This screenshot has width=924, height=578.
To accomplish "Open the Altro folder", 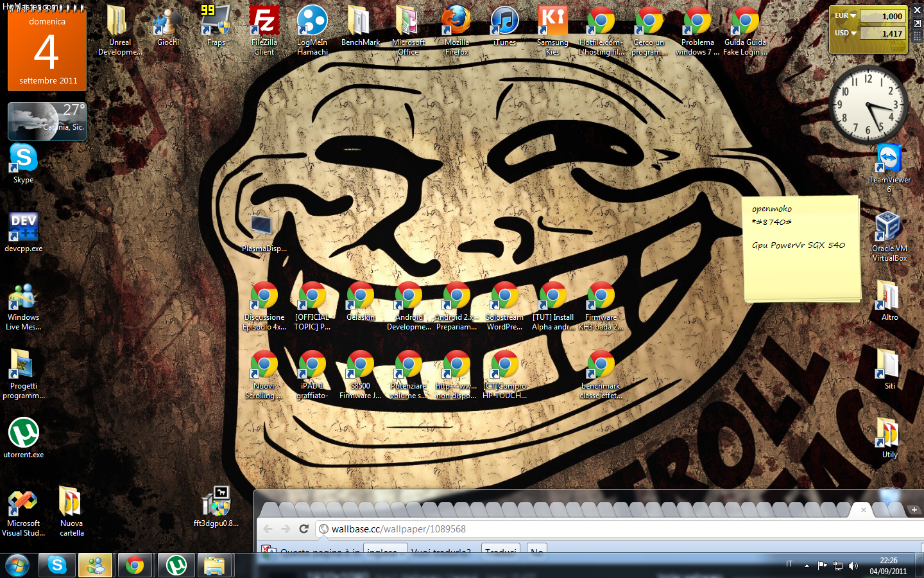I will [889, 301].
